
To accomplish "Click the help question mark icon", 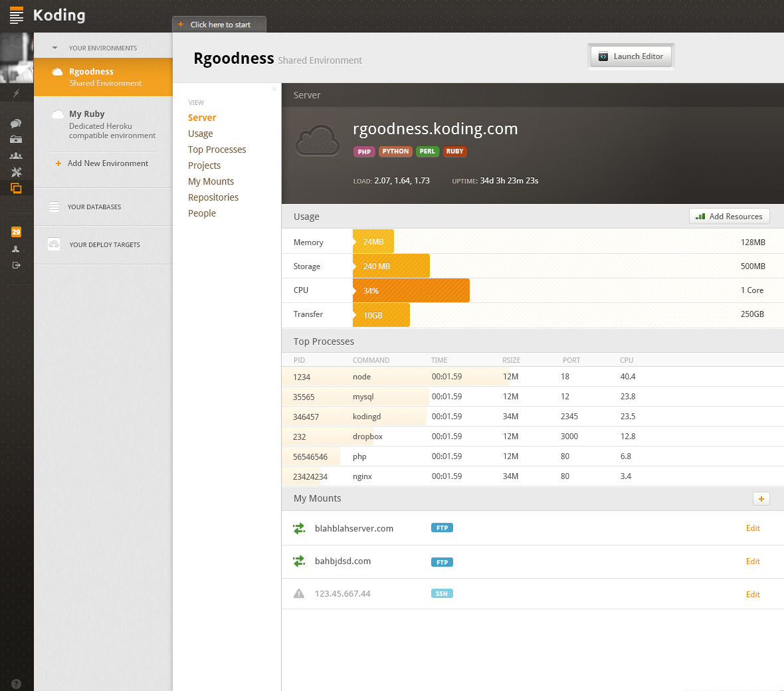I will click(x=16, y=684).
